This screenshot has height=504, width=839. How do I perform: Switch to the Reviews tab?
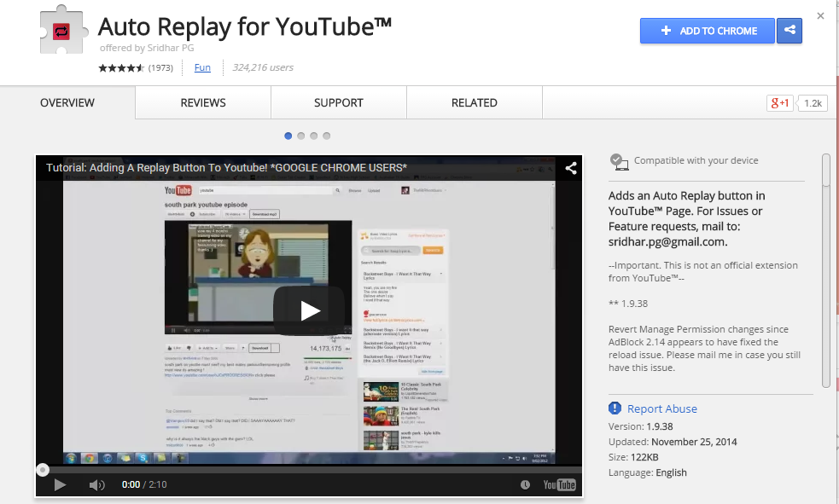(202, 102)
